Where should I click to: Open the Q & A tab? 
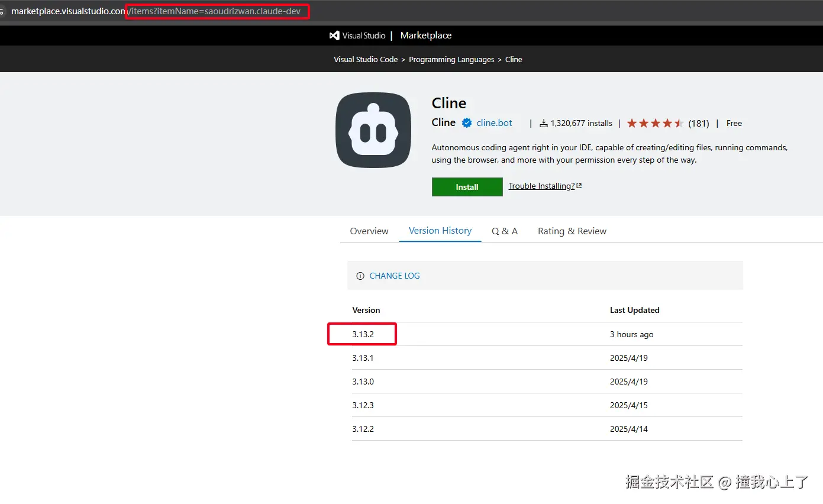505,231
